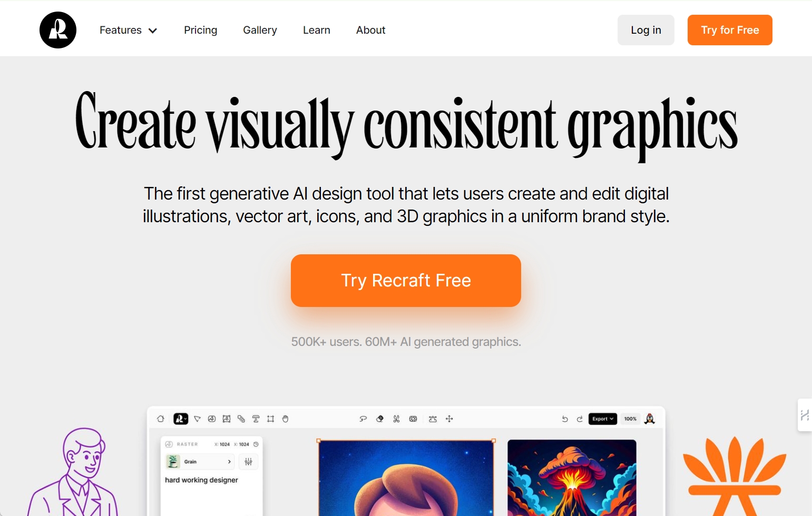Open the Grain style selector

[x=200, y=462]
